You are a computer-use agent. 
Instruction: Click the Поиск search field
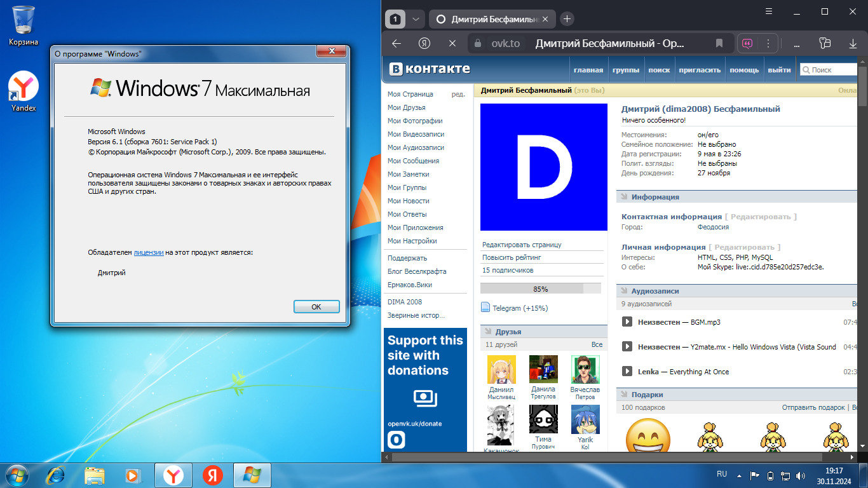[832, 70]
